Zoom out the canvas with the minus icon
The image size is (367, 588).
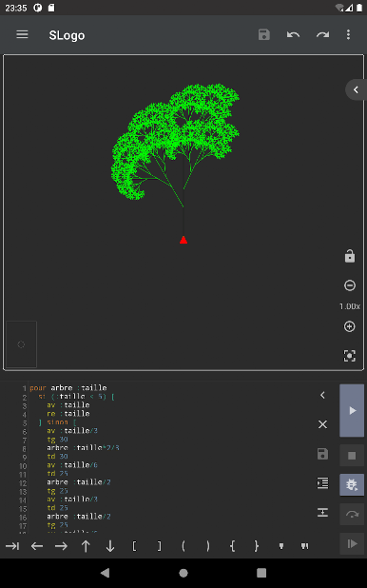[350, 285]
